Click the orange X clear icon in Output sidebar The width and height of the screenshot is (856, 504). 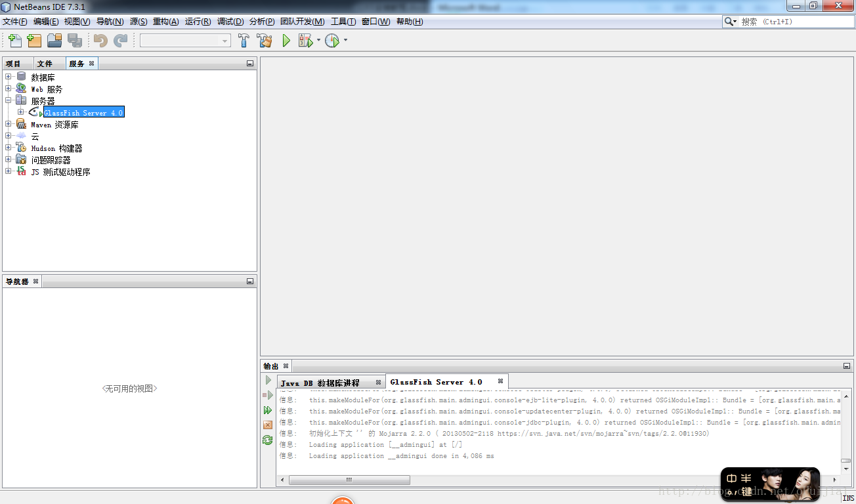point(268,425)
